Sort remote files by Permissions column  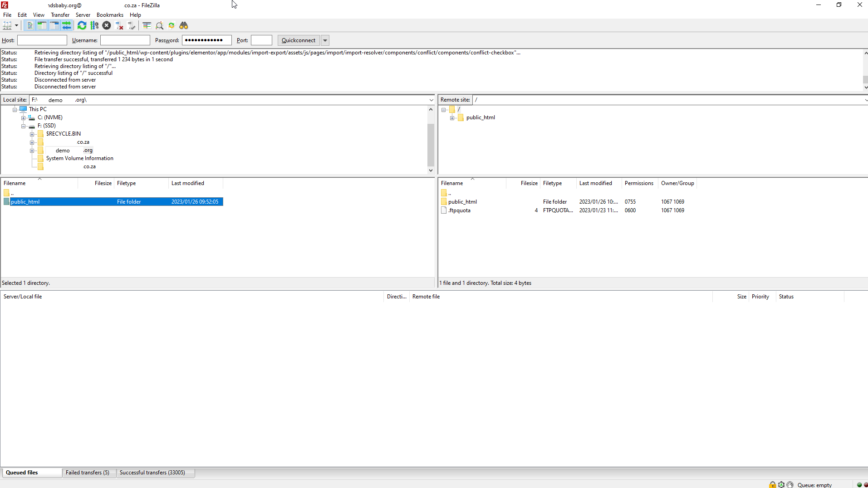639,183
